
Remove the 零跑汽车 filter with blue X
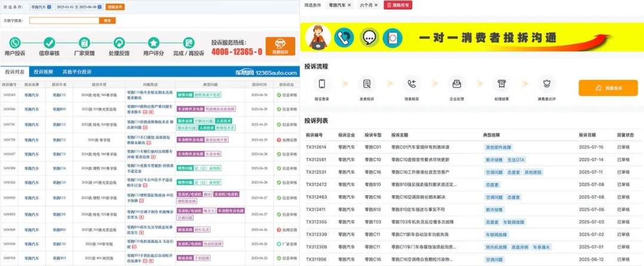[49, 7]
